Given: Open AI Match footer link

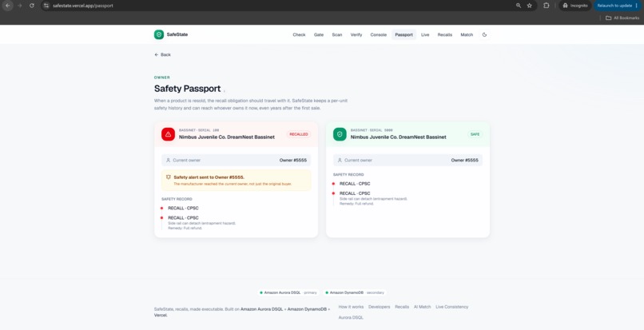Looking at the screenshot, I should click(x=422, y=307).
